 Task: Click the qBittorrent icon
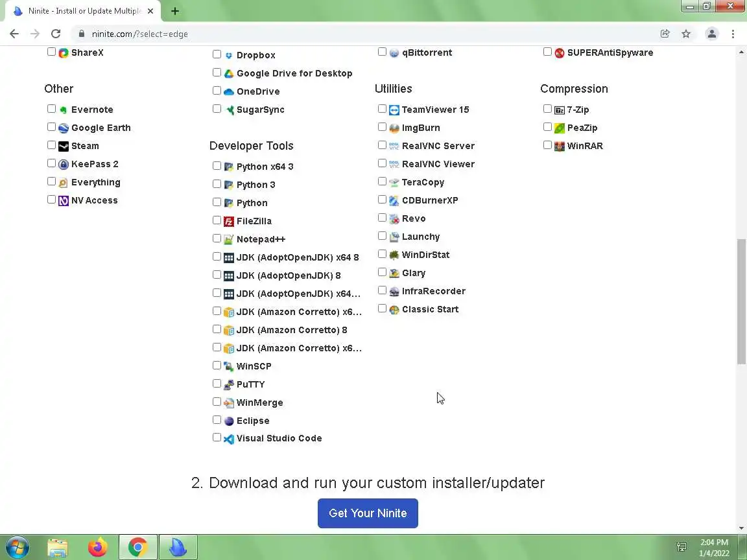[x=394, y=53]
